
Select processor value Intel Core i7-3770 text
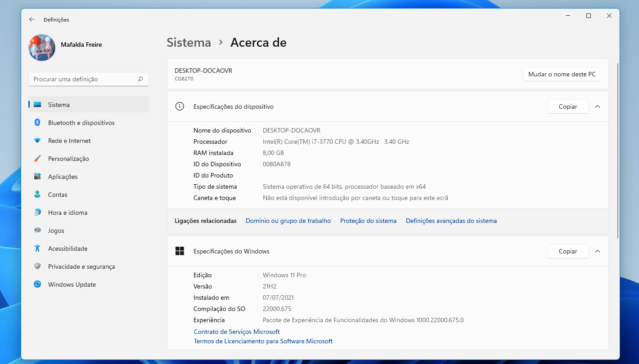point(336,142)
